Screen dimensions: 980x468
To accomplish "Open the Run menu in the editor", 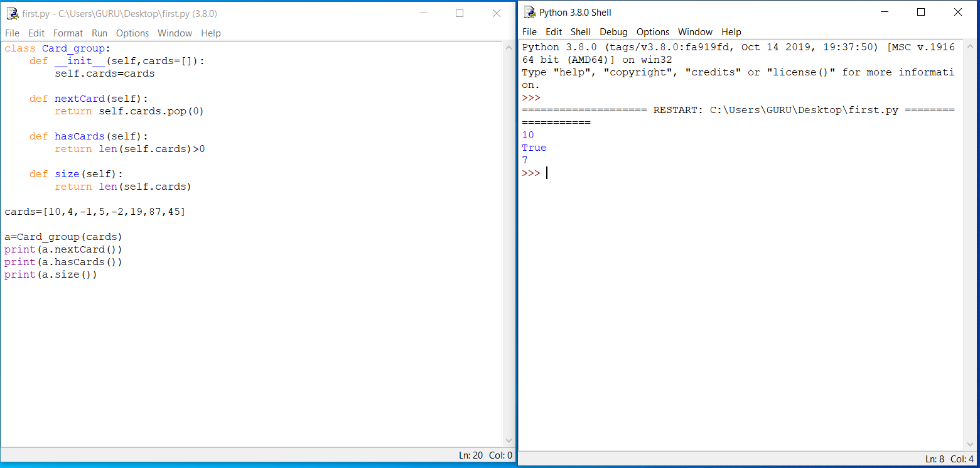I will [99, 33].
